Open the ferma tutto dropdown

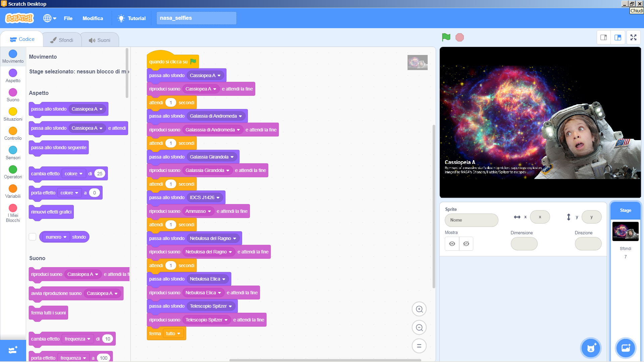173,334
